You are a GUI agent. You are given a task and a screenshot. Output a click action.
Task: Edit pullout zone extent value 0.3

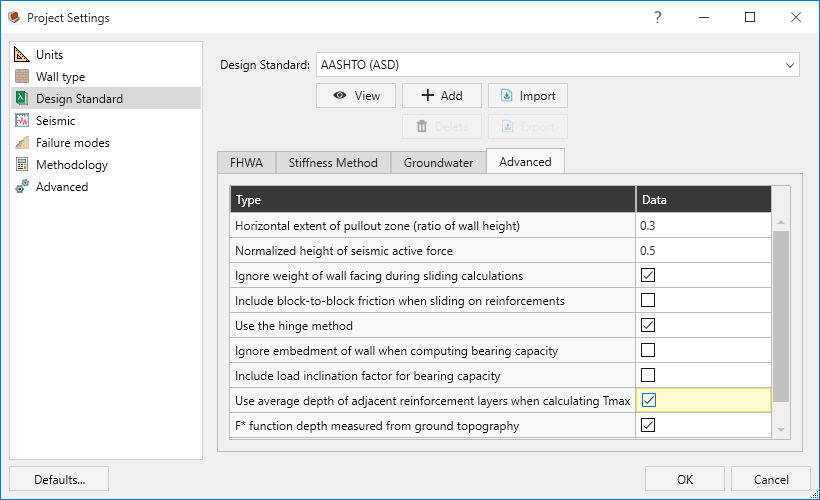point(703,225)
